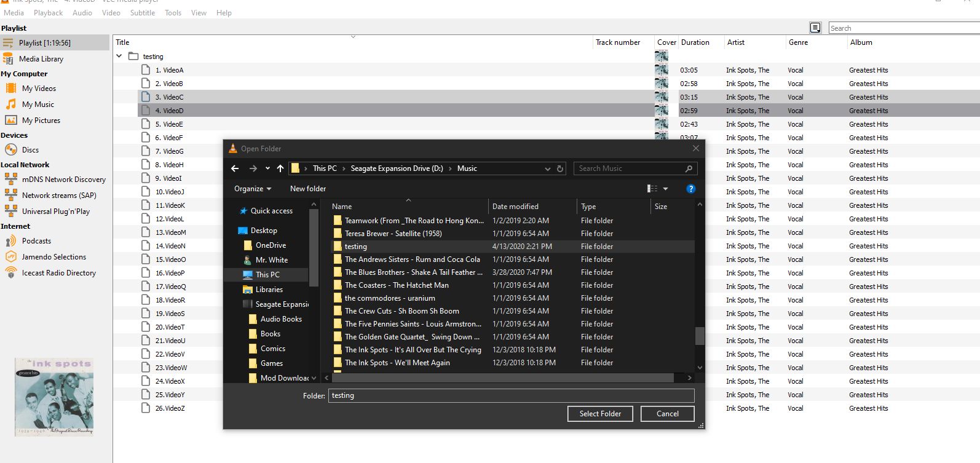Open My Music in VLC sidebar

38,105
